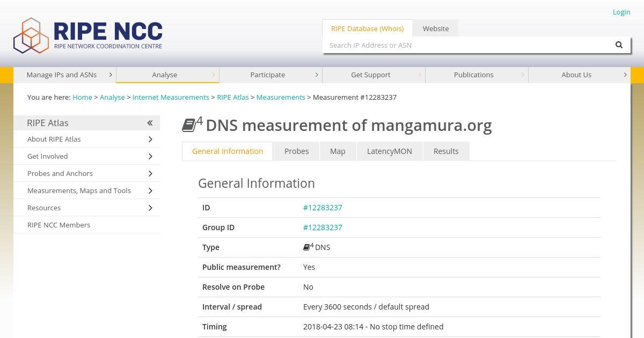Collapse the RIPE Atlas sidebar with double-chevron
This screenshot has height=338, width=644.
tap(150, 123)
